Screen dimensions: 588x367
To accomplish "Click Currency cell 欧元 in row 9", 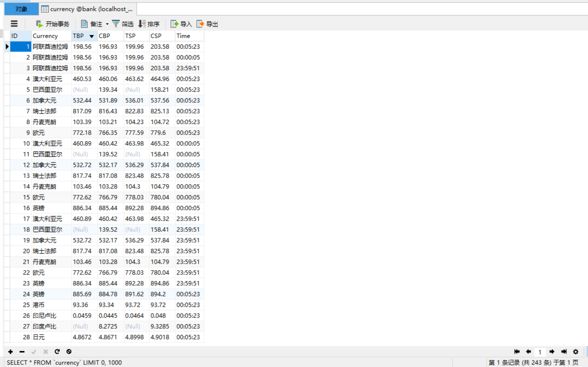I will click(x=51, y=133).
